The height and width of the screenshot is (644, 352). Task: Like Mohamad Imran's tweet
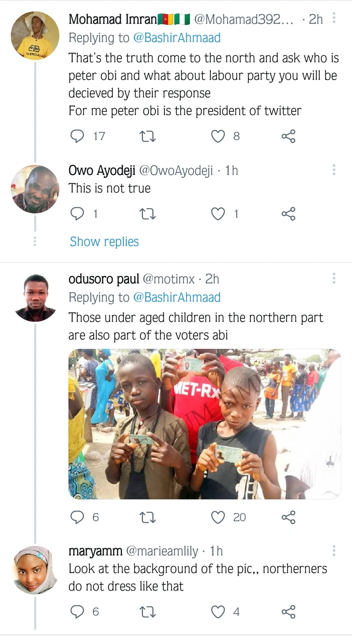218,136
